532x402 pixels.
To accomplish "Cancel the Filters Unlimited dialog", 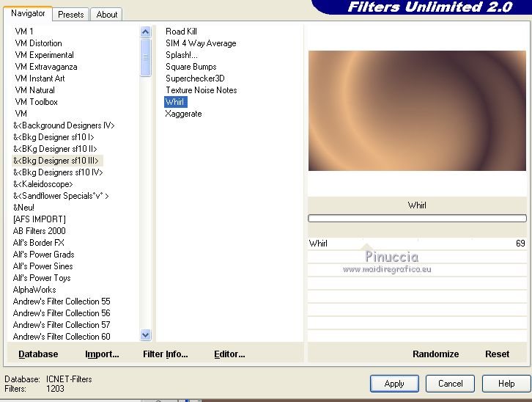I will coord(450,384).
